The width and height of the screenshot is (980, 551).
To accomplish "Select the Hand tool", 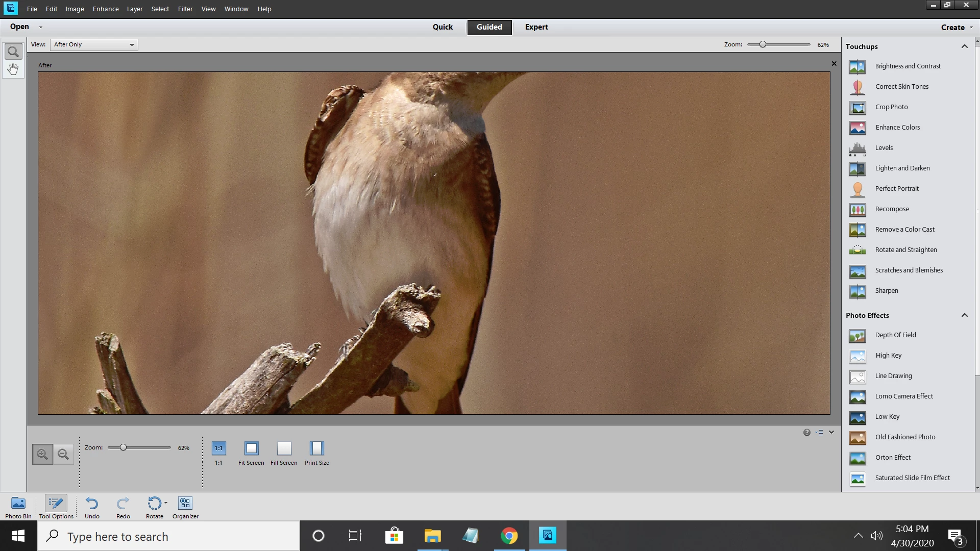I will [x=13, y=69].
